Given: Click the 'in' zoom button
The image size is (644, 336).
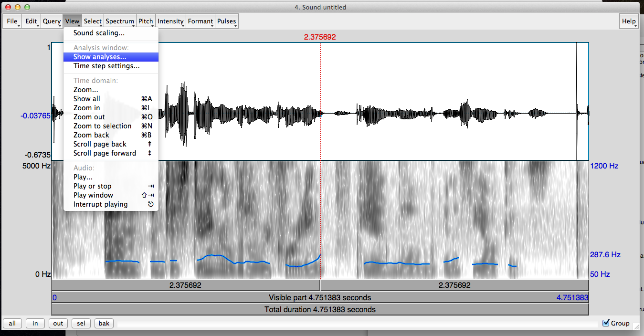Looking at the screenshot, I should 35,324.
